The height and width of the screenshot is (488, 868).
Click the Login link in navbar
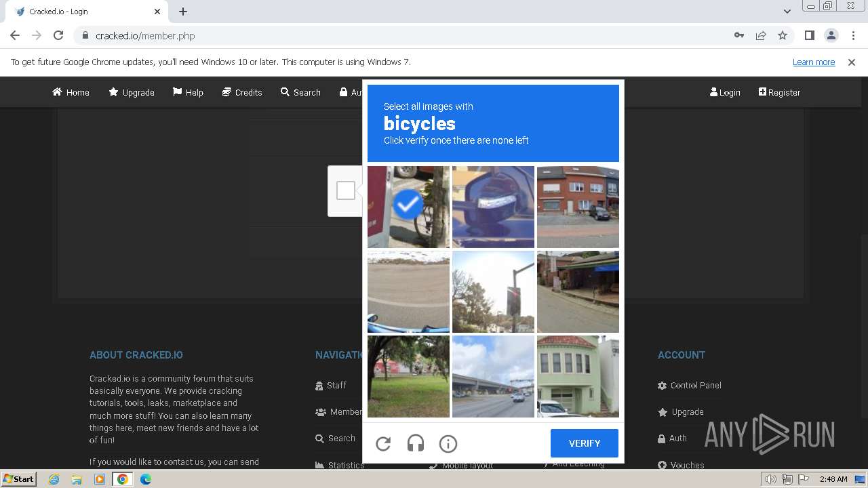[725, 92]
